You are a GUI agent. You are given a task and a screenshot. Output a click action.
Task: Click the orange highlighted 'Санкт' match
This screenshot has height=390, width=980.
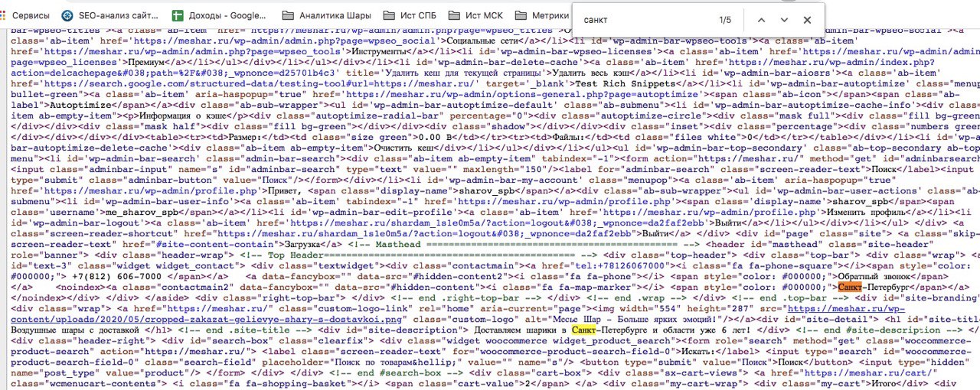pos(851,288)
